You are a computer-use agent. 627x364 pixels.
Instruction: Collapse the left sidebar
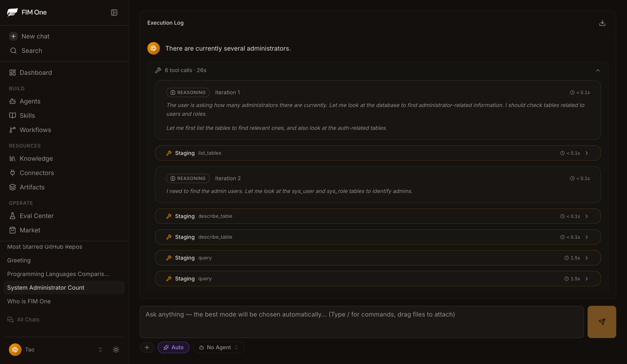click(114, 13)
